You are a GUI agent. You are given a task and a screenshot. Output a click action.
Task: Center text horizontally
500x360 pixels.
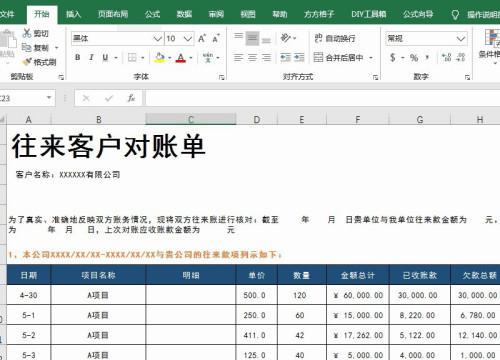pos(252,58)
